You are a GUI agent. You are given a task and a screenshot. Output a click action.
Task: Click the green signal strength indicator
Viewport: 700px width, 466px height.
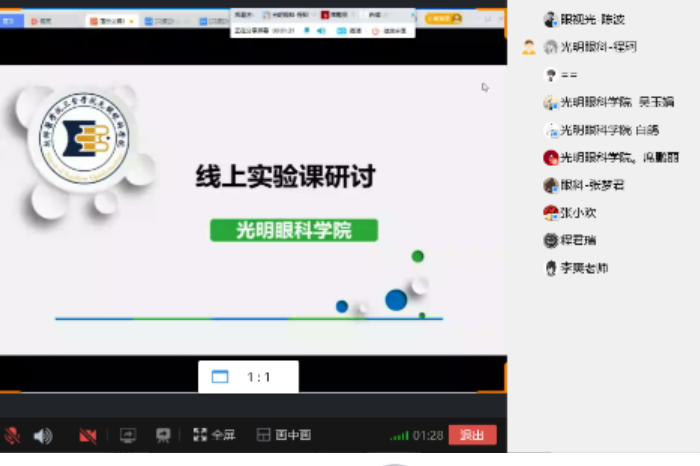tap(399, 435)
